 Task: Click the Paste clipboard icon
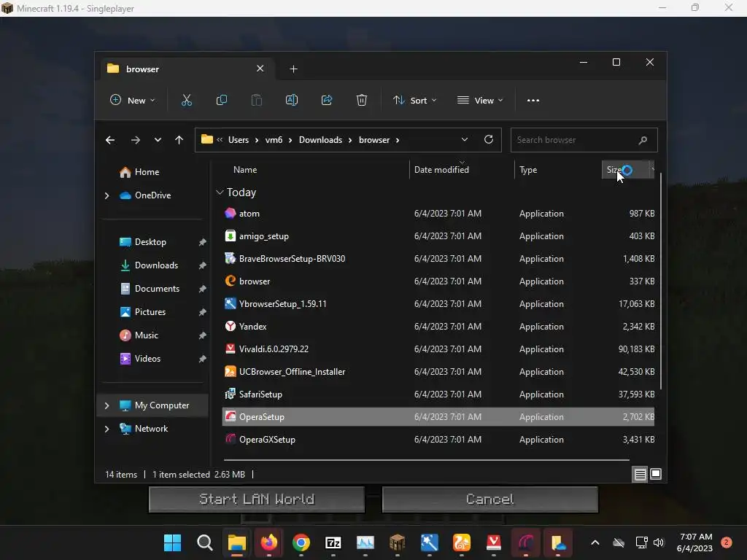click(x=256, y=101)
